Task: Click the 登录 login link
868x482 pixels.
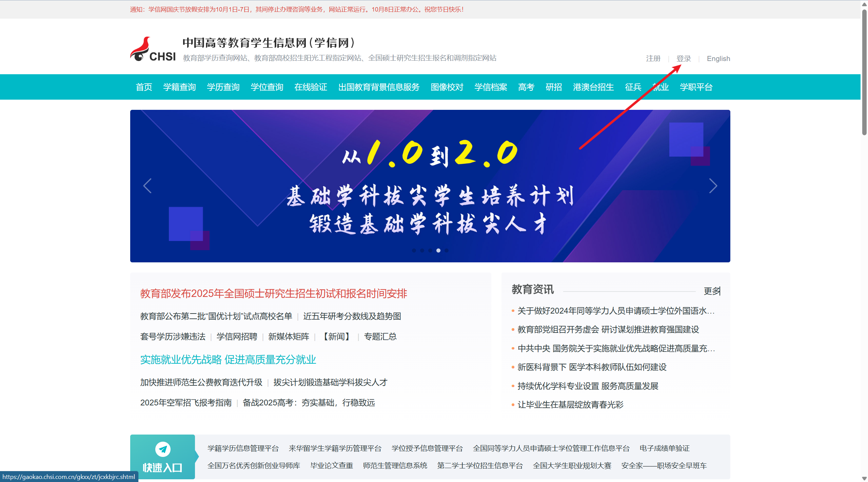Action: (683, 59)
